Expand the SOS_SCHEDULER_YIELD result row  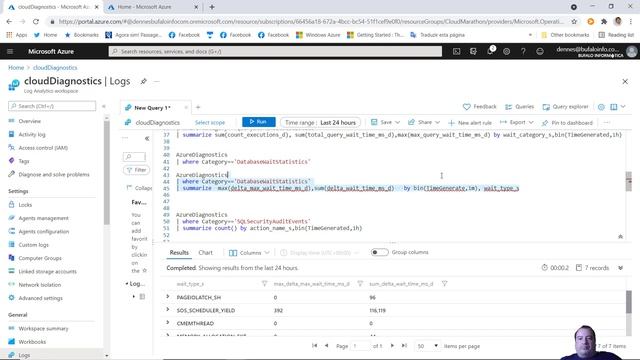point(168,310)
